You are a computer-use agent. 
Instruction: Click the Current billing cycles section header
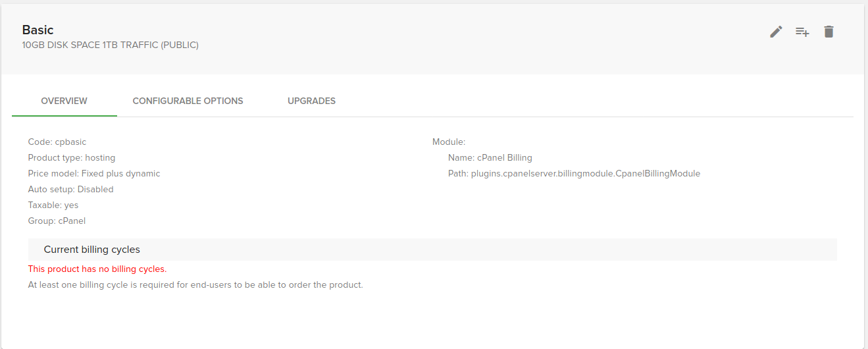91,250
